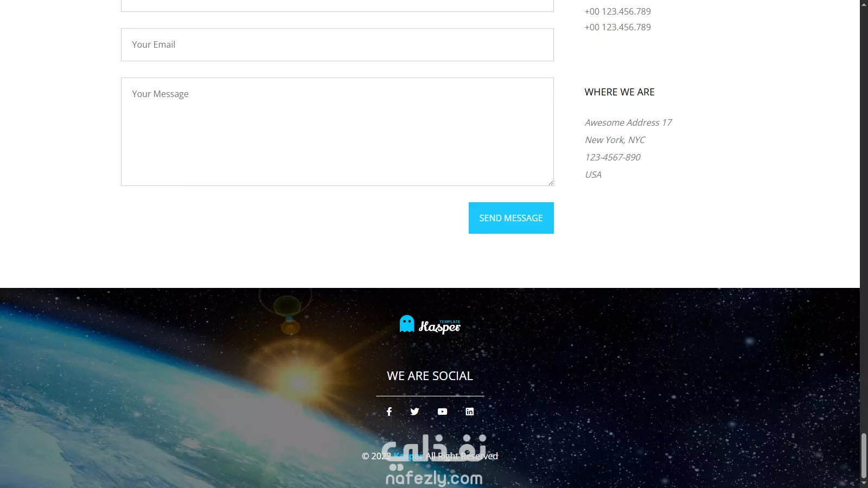Open the Facebook social icon
The width and height of the screenshot is (868, 488).
coord(389,412)
